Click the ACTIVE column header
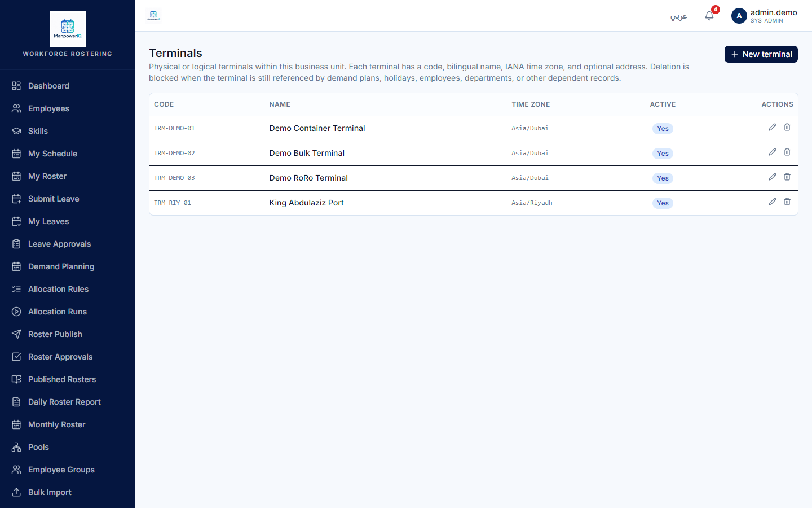The image size is (812, 508). pos(663,104)
